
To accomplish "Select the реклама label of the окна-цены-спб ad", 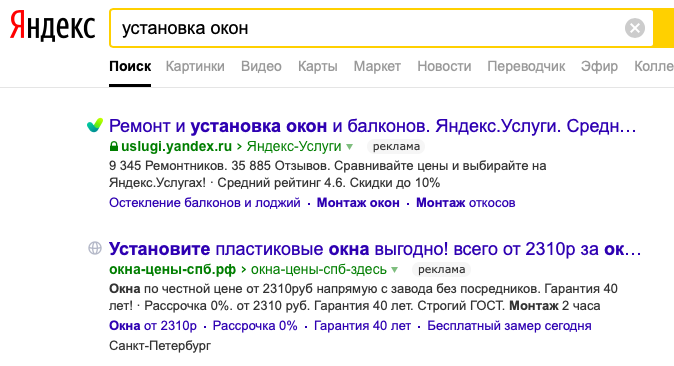I will click(441, 270).
